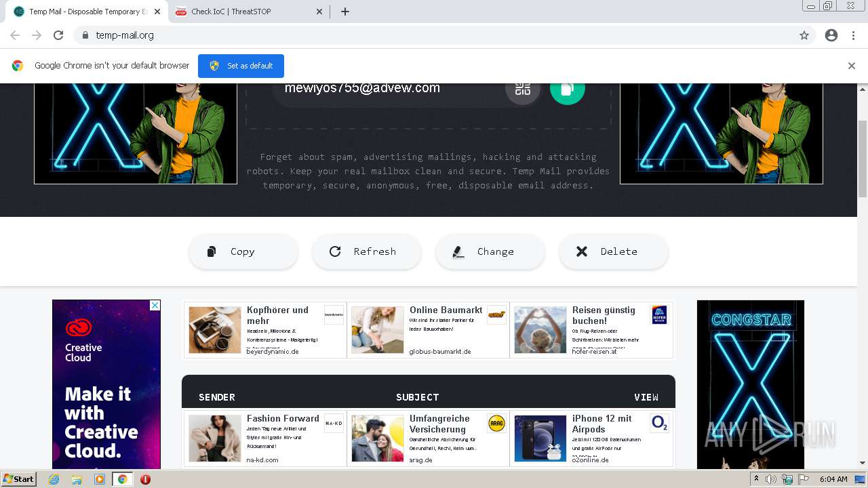Viewport: 868px width, 488px height.
Task: Open the Chrome three-dot menu
Action: pyautogui.click(x=853, y=35)
